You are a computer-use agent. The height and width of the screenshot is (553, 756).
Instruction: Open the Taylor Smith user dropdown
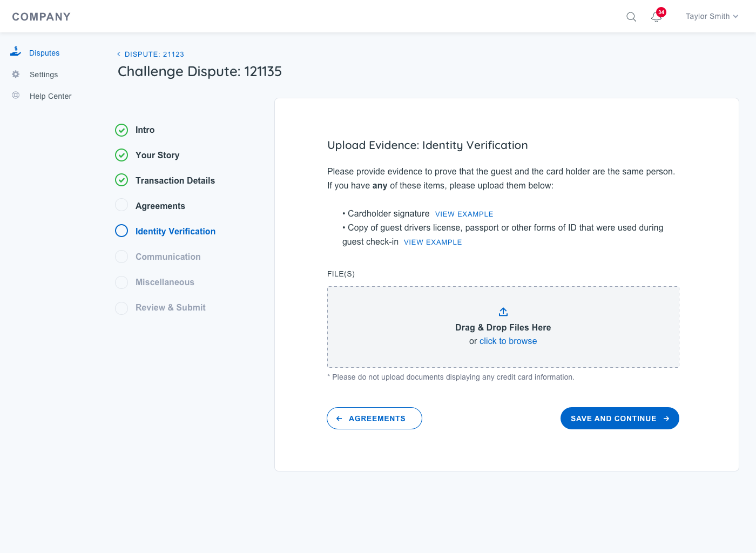pyautogui.click(x=711, y=17)
